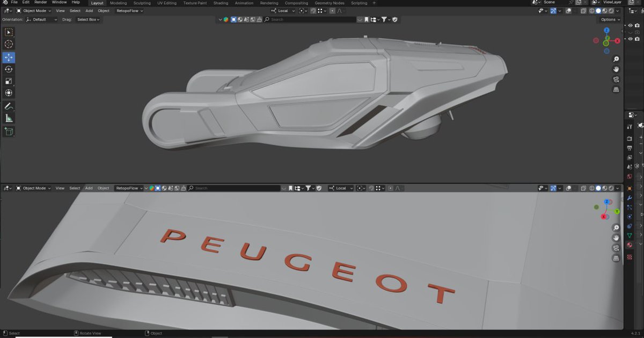The image size is (644, 338).
Task: Select the Select Box tool in left toolbar
Action: coord(9,32)
